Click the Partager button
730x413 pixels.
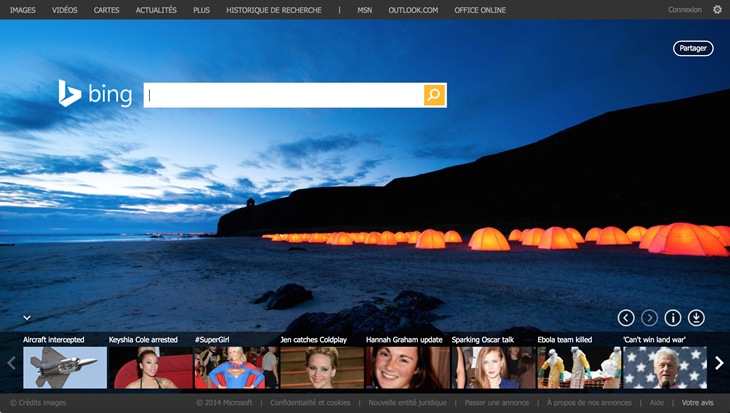(x=693, y=48)
